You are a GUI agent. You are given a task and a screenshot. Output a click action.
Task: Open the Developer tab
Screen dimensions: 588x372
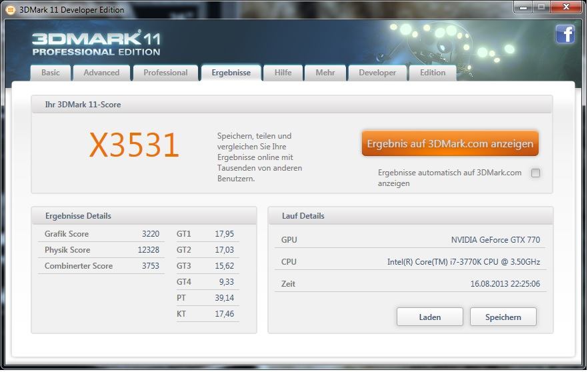click(377, 73)
